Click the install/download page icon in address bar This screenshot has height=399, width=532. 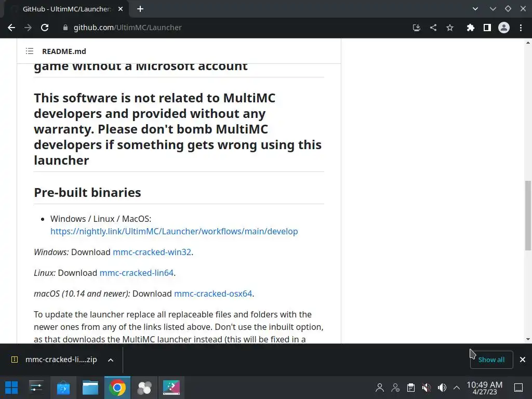[416, 28]
